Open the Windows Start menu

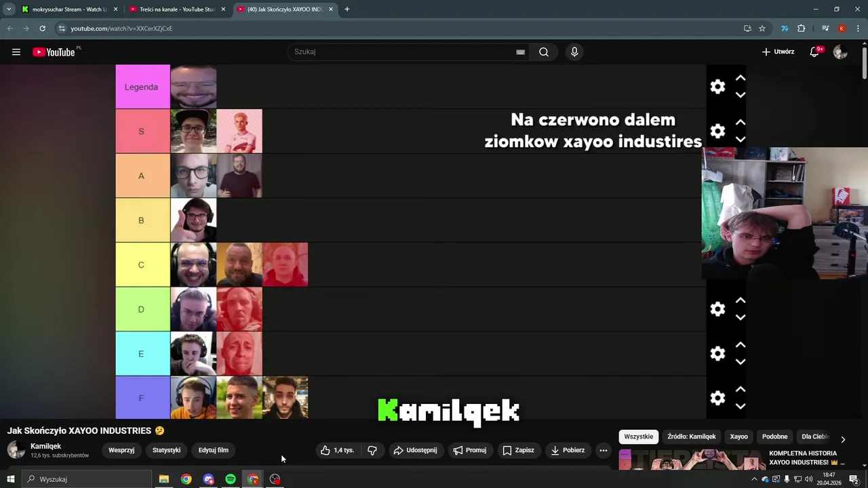(x=10, y=479)
